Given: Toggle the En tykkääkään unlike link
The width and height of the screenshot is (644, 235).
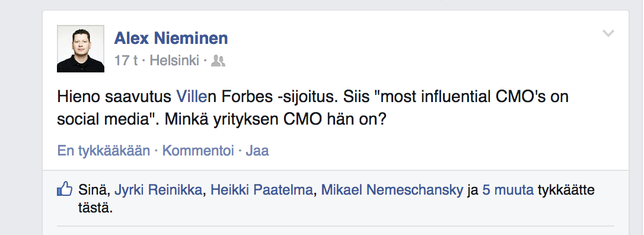Looking at the screenshot, I should [x=104, y=151].
